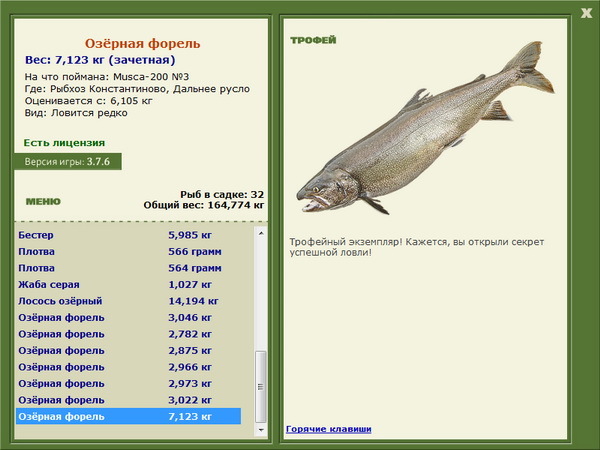Click the Оценивается с: 6,105 кг line
600x450 pixels.
coord(88,101)
